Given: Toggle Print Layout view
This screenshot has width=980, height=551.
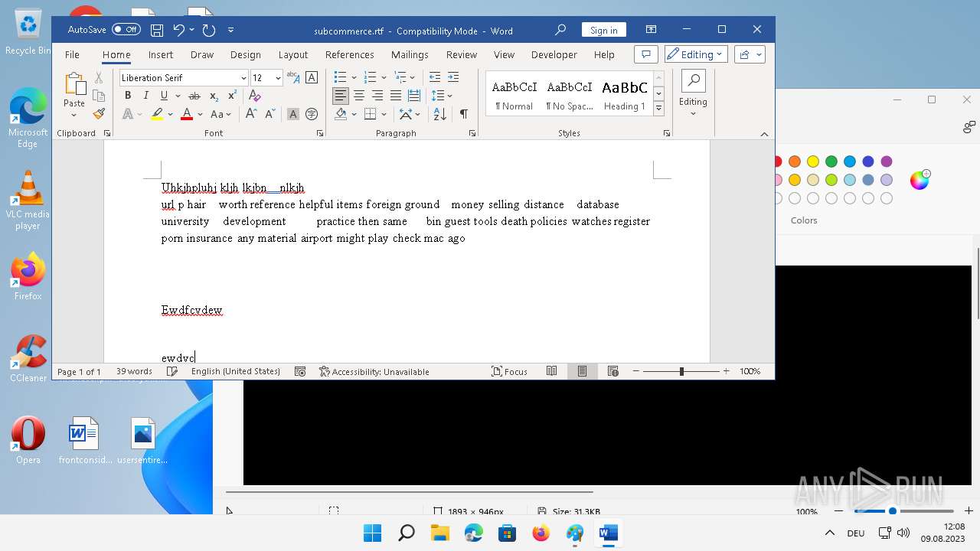Looking at the screenshot, I should point(582,371).
